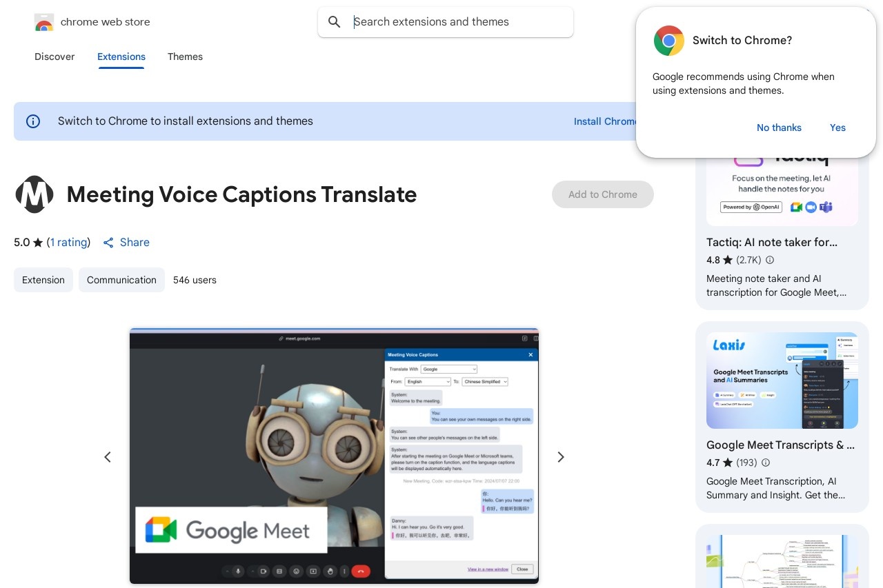Open the Themes tab

(185, 57)
